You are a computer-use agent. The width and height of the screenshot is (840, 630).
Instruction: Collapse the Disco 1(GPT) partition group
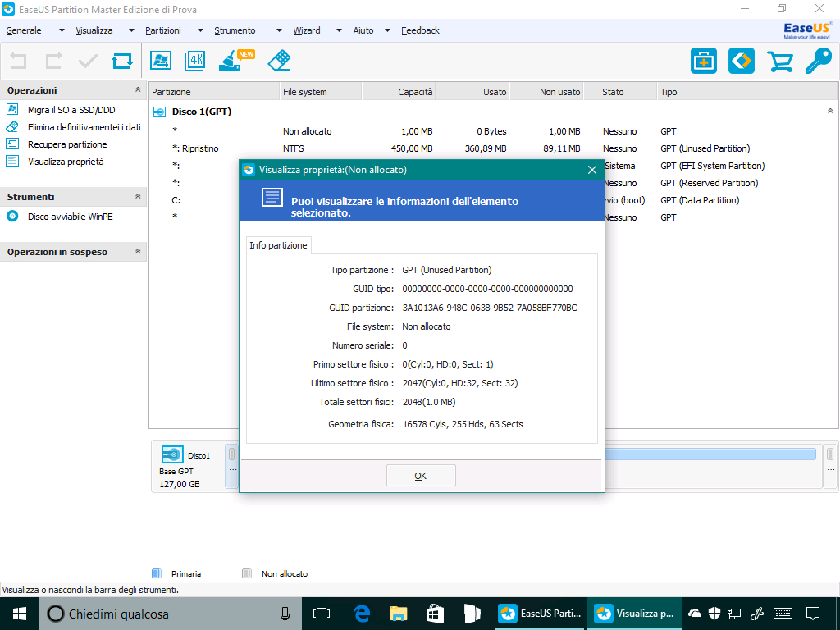pos(830,112)
